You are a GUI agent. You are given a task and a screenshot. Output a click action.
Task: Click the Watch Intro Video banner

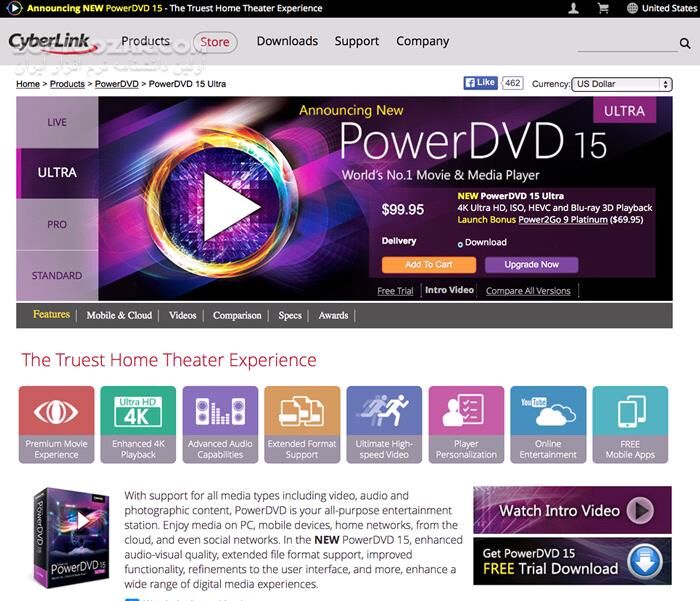[572, 510]
